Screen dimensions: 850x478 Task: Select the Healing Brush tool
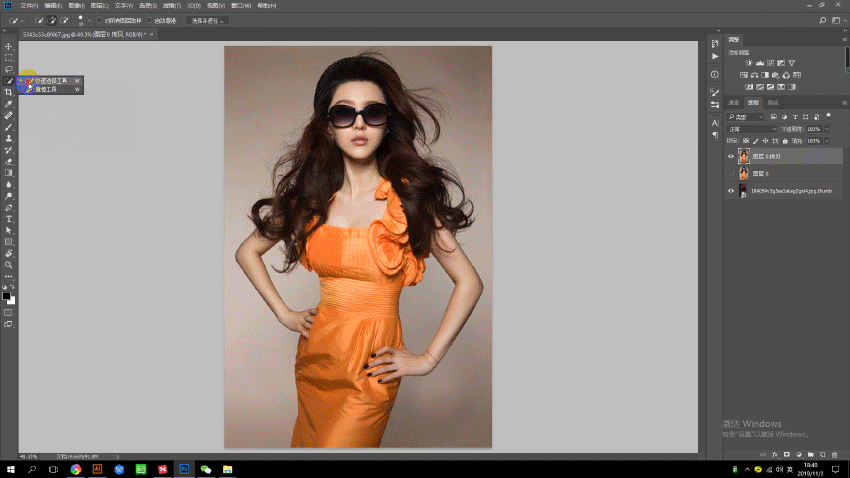click(9, 115)
